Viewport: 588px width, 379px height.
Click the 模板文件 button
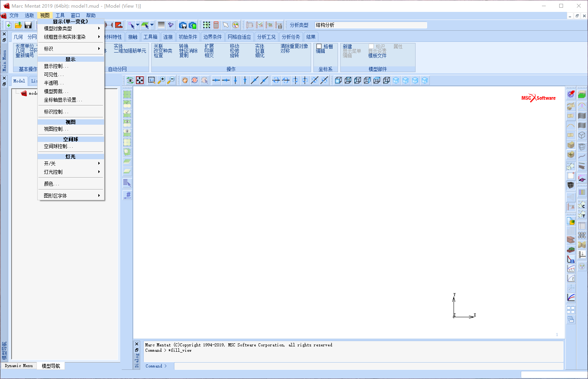(378, 56)
